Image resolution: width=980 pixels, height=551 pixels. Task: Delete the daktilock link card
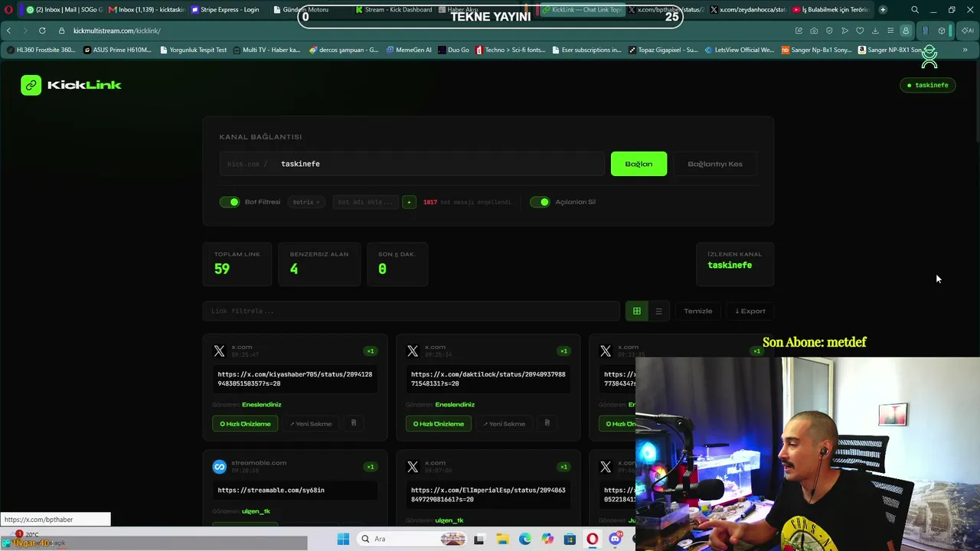pos(547,423)
